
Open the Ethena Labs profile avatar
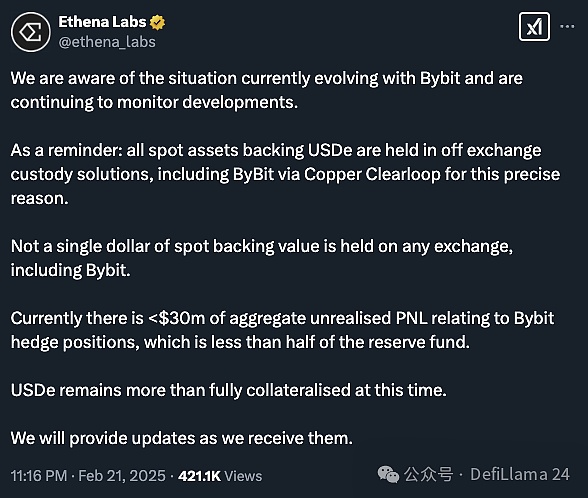point(30,32)
